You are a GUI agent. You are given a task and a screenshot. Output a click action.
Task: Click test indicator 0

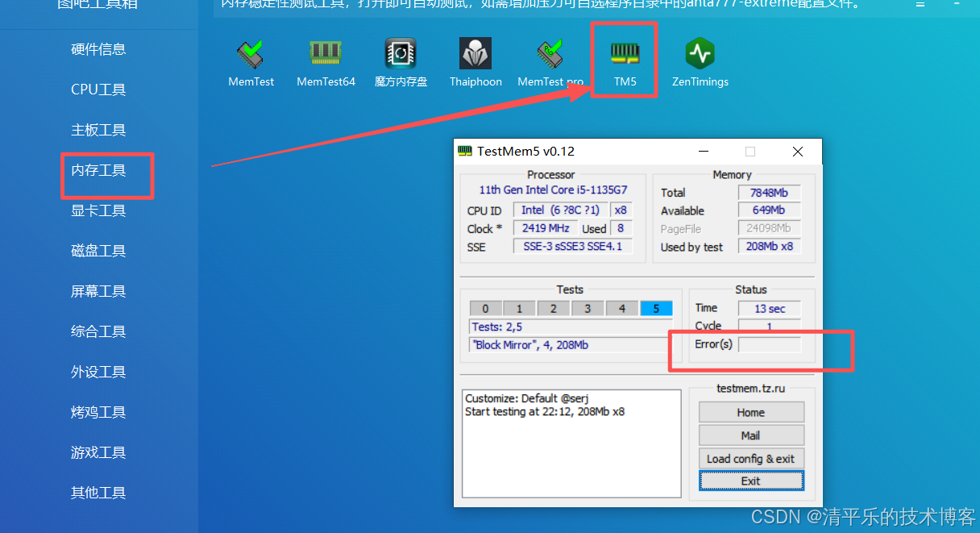click(x=485, y=308)
